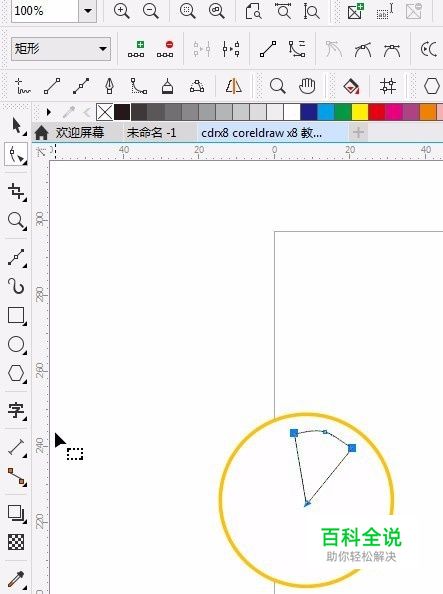Viewport: 443px width, 594px height.
Task: Select the Parallel Dimension tool in toolbox
Action: (x=17, y=447)
